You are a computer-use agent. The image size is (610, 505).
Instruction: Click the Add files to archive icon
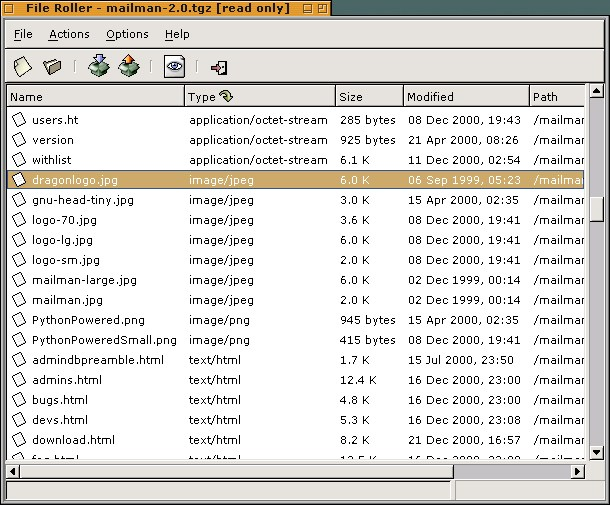(x=98, y=67)
